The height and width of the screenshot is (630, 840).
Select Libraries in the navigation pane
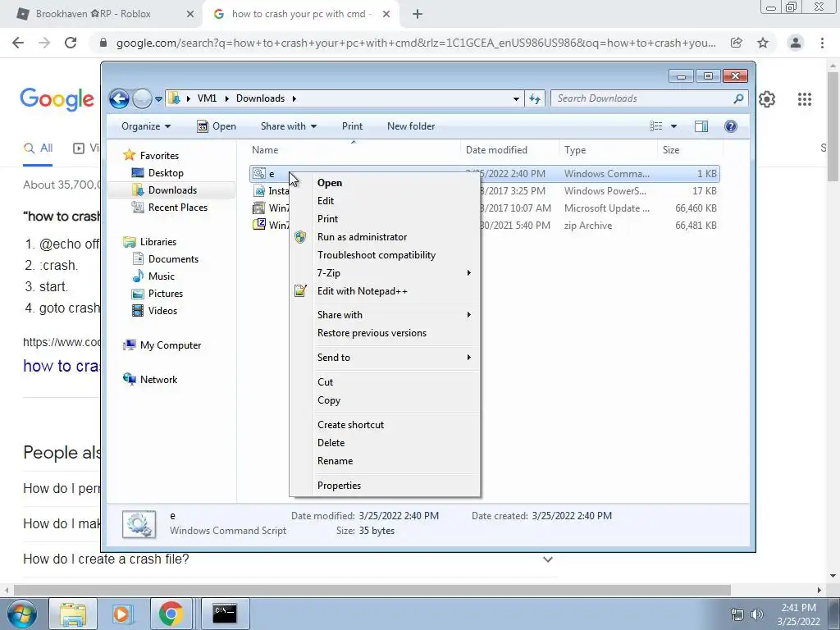[149, 242]
